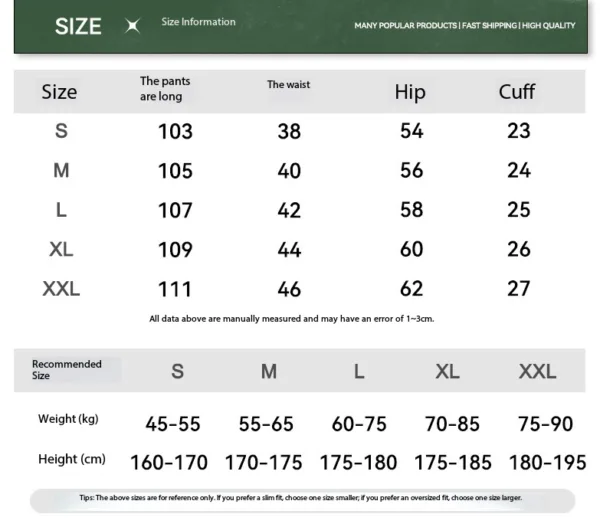
Task: Select the Hip column header
Action: tap(410, 92)
